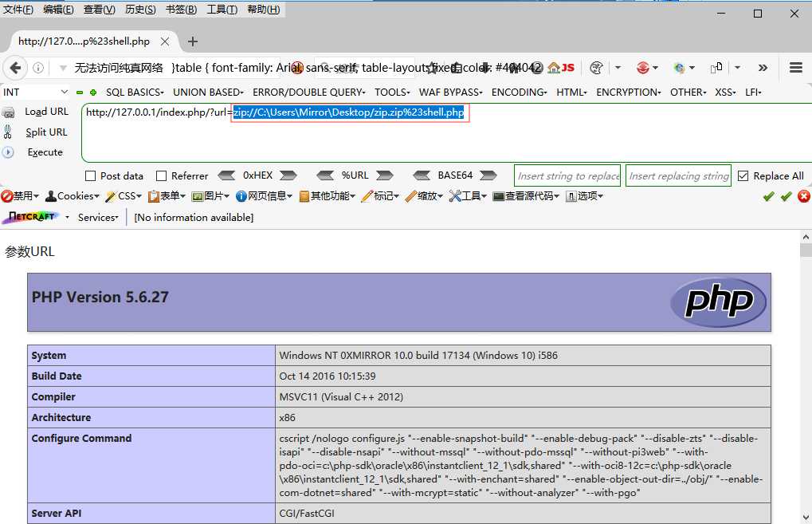This screenshot has width=812, height=524.
Task: Expand ENCODING menu
Action: pos(520,93)
